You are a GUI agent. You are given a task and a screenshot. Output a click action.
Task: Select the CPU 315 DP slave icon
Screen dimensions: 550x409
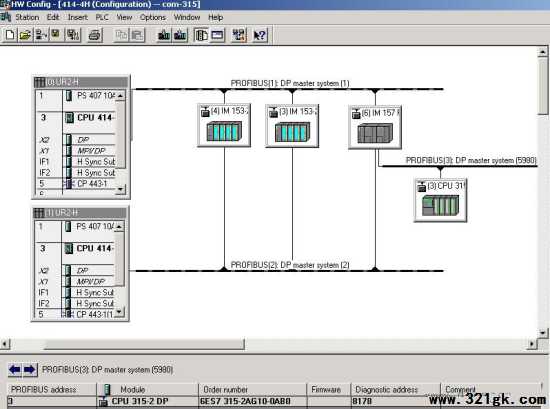click(440, 200)
